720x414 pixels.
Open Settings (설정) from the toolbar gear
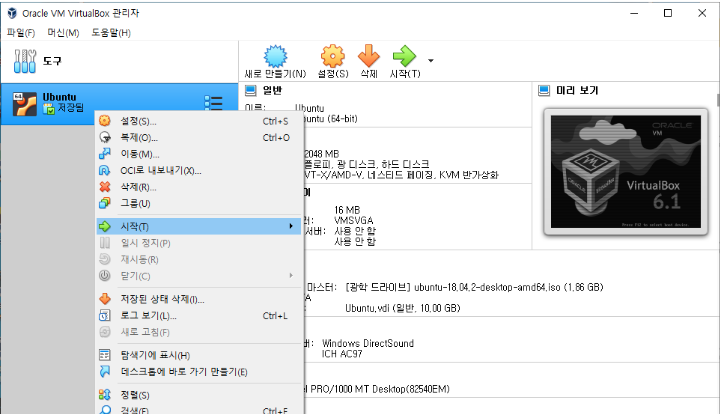point(333,56)
